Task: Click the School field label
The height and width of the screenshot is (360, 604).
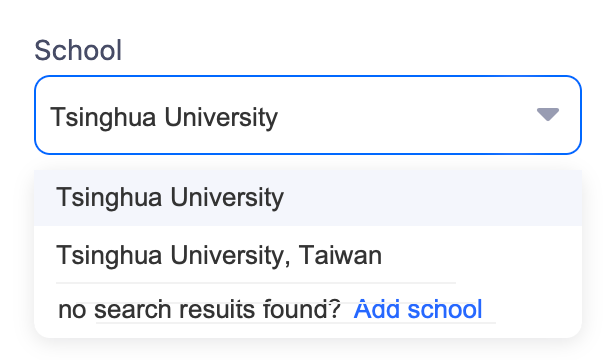Action: pos(78,50)
